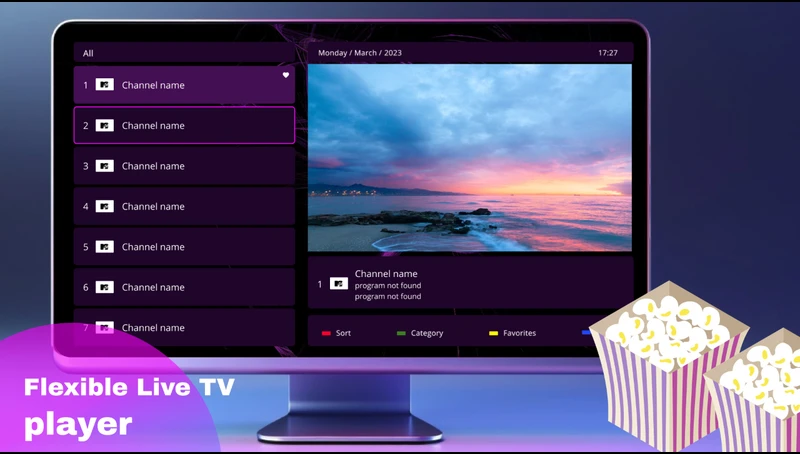Click the sunset video preview
800x454 pixels.
(470, 158)
